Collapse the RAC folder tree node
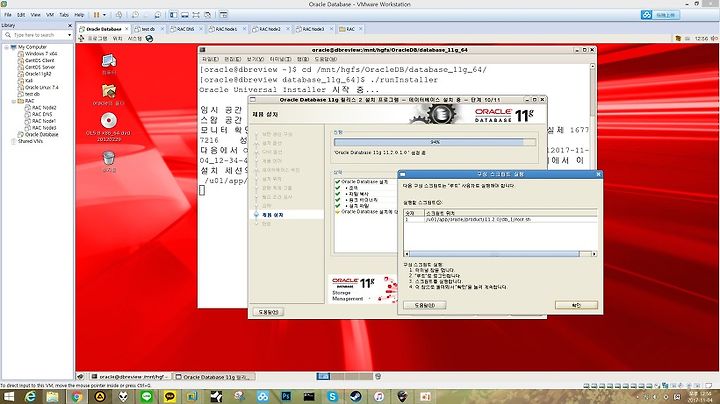 (x=13, y=101)
